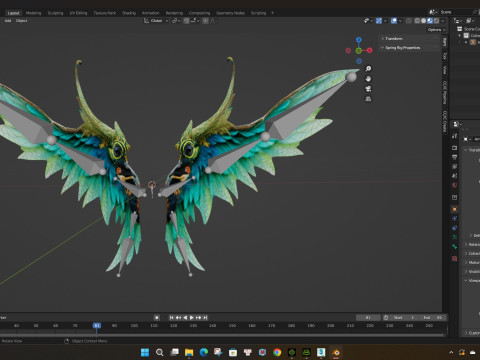This screenshot has height=360, width=480.
Task: Open the Tool properties tab icon
Action: [455, 136]
